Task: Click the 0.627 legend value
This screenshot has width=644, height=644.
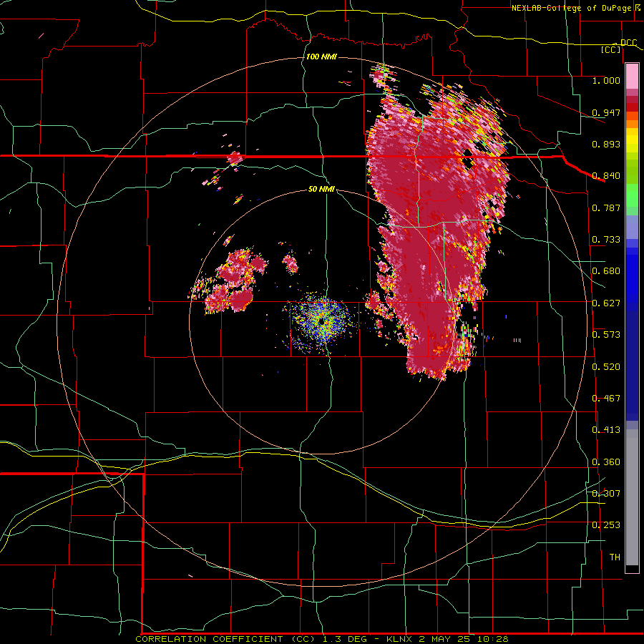Action: tap(606, 303)
